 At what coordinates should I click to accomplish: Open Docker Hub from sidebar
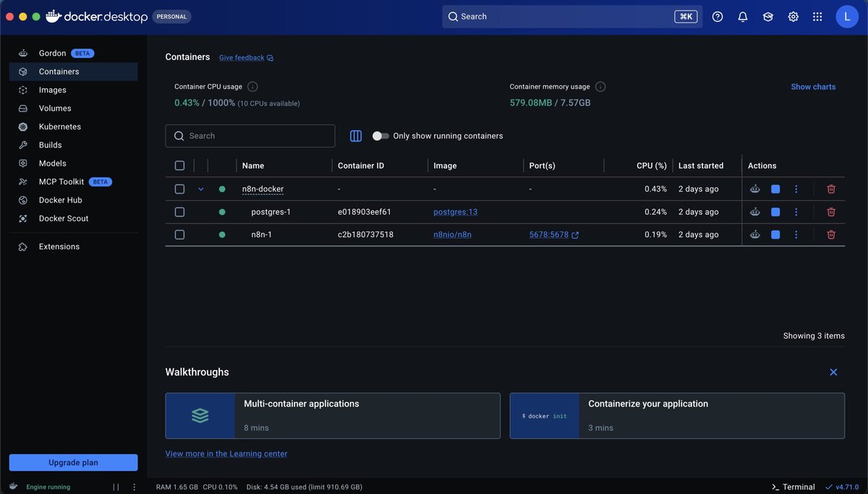click(73, 200)
